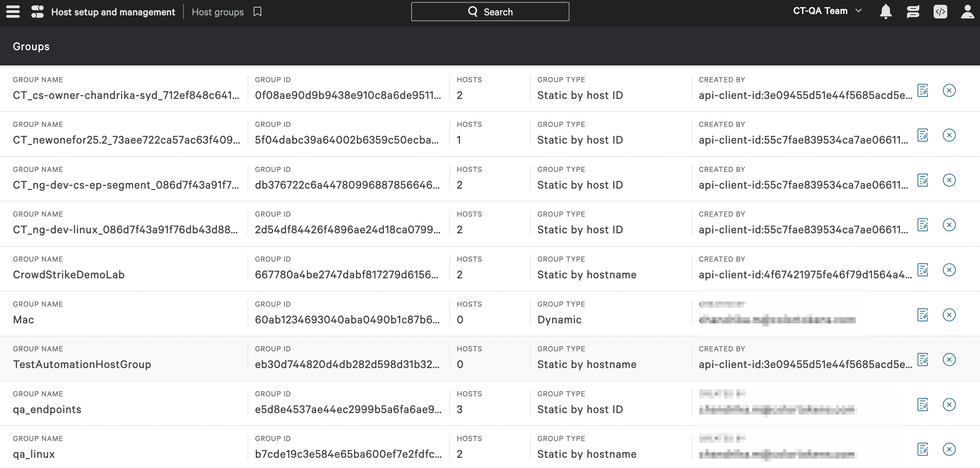
Task: Click the developer code icon in header
Action: 940,11
